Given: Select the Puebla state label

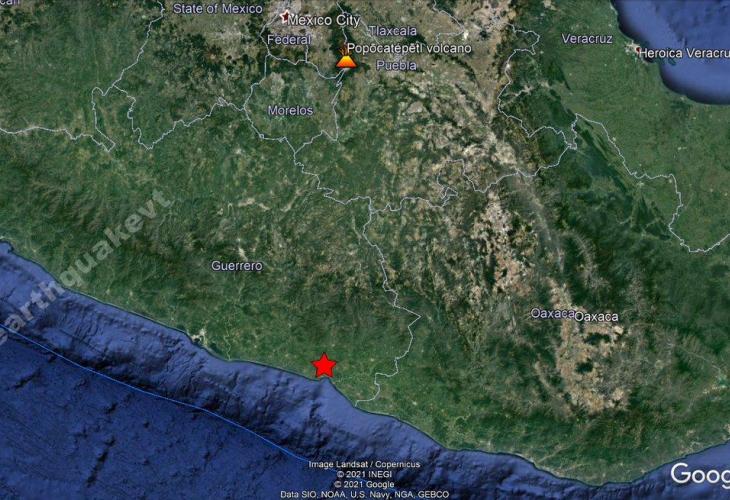Looking at the screenshot, I should pos(395,65).
